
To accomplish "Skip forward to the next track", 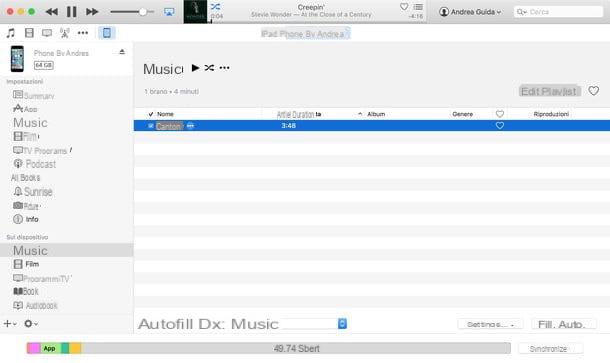I will pos(92,12).
